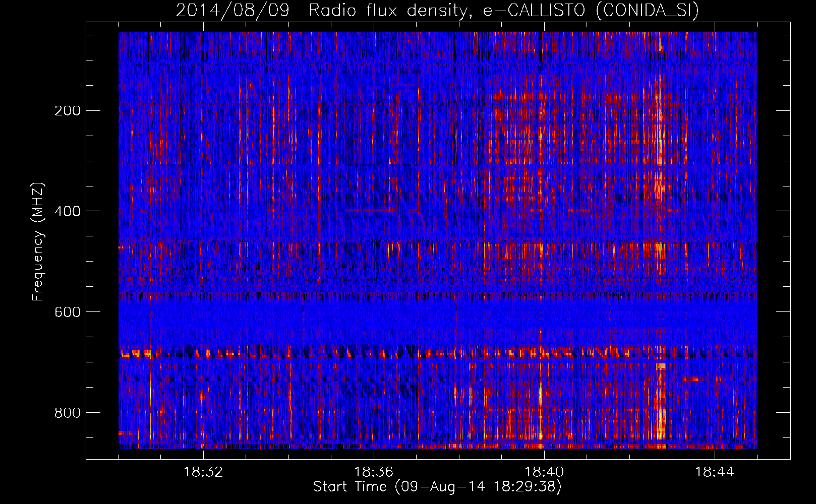This screenshot has width=816, height=504.
Task: Click the plot title text 'Radio flux density, e-CALLISTO (CONIDA_SI)'
Action: (x=504, y=10)
